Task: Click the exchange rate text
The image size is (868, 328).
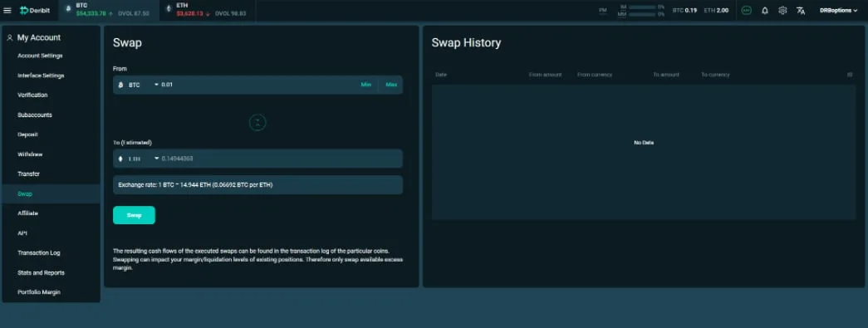Action: pyautogui.click(x=195, y=184)
